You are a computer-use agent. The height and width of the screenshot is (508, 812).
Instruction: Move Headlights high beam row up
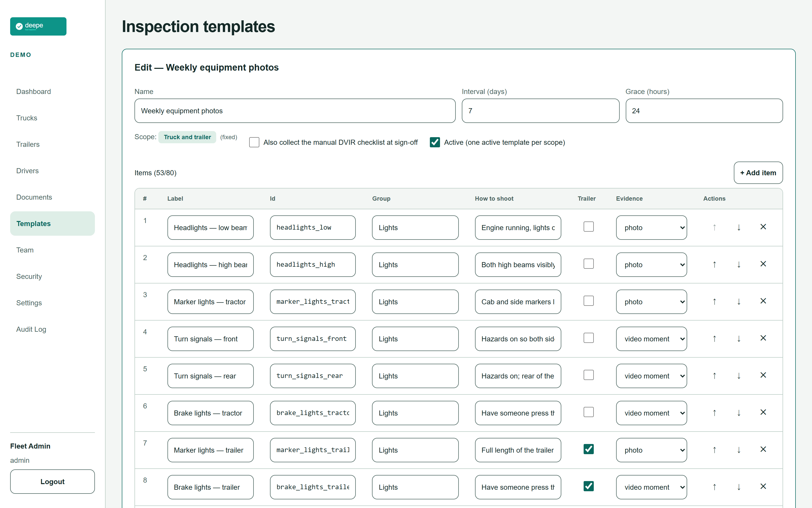714,264
